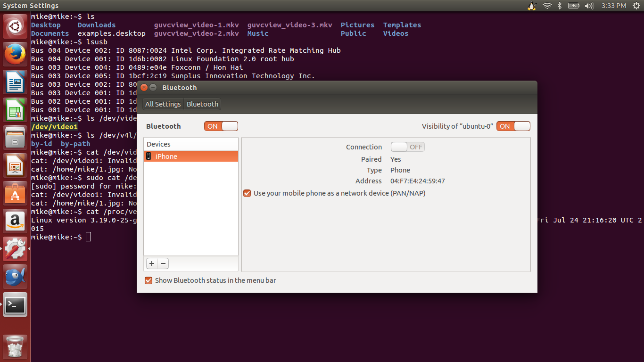644x362 pixels.
Task: Focus the Terminal prompt cursor on last line
Action: [89, 237]
